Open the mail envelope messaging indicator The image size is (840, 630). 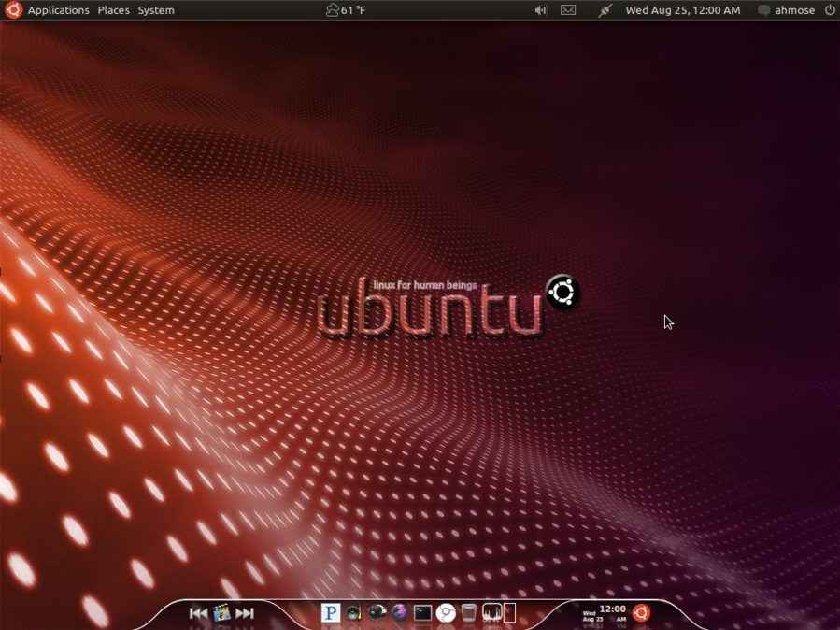coord(568,10)
